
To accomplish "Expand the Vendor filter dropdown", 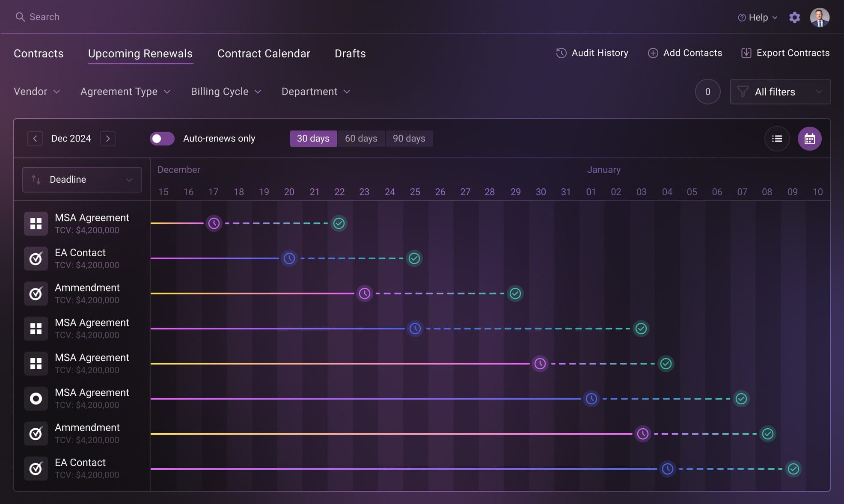I will pos(37,92).
